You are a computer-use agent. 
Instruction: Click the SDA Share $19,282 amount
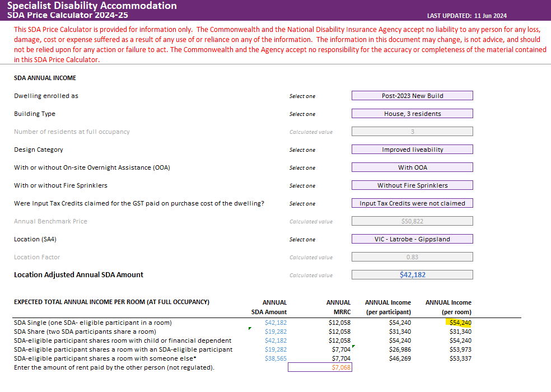tap(275, 332)
